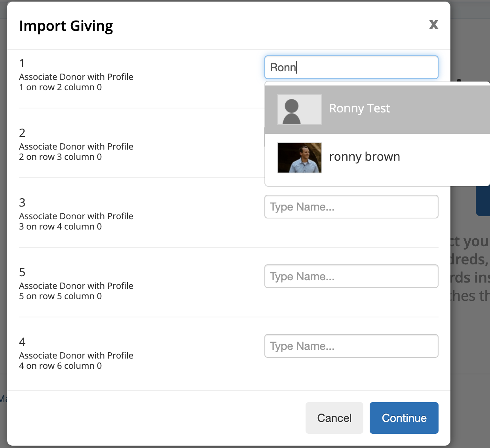Viewport: 490px width, 448px height.
Task: Click text "1 on row 2 column 0"
Action: (x=60, y=87)
